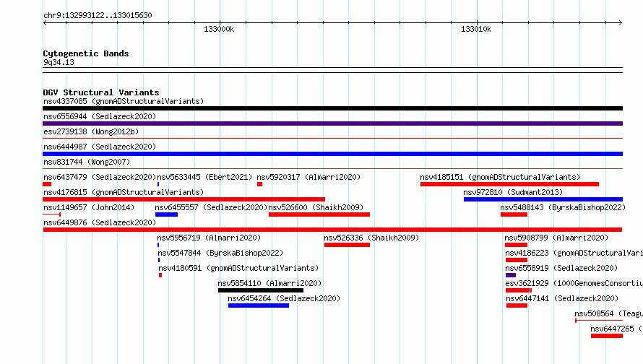Open the nsv4186223 variant label
The image size is (643, 364).
[574, 253]
